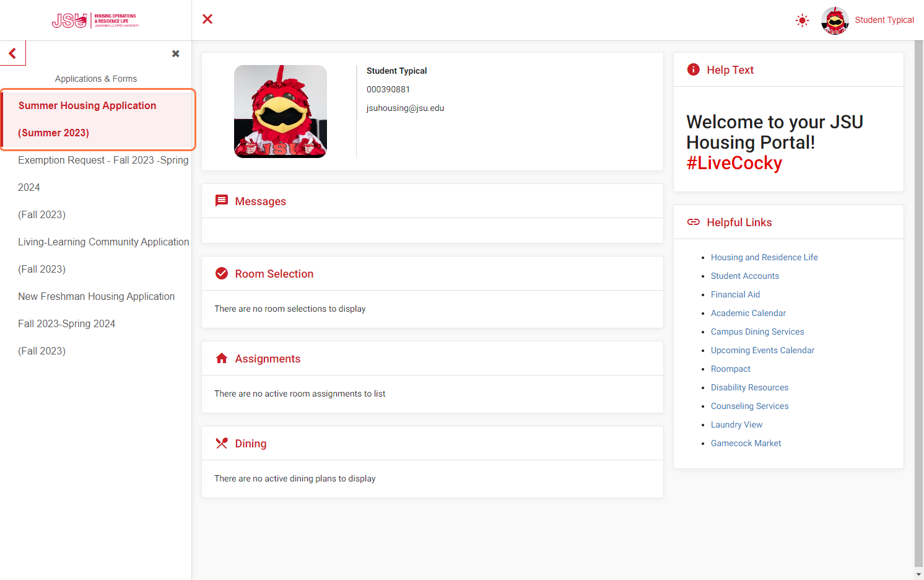The image size is (924, 580).
Task: Click the Help Text info icon
Action: tap(694, 69)
